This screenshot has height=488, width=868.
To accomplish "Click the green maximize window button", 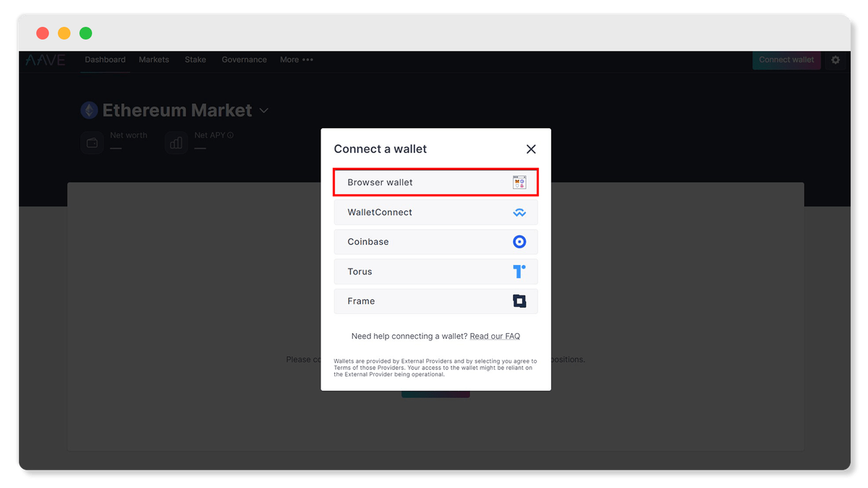I will pyautogui.click(x=86, y=33).
